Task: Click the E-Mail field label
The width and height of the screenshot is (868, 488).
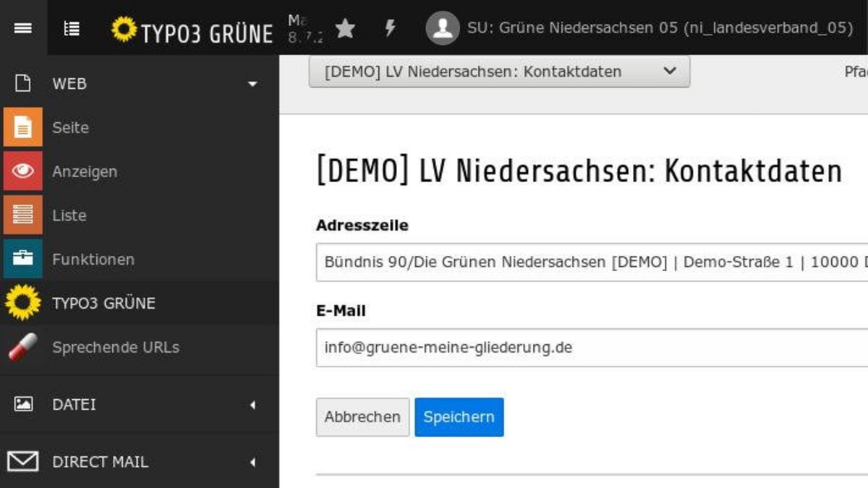Action: point(341,311)
